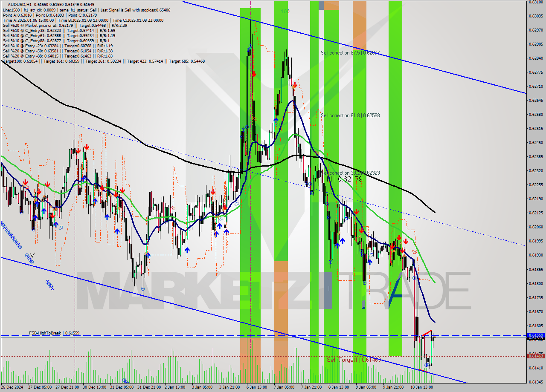Click 0.61930 on the price scale

pos(536,255)
